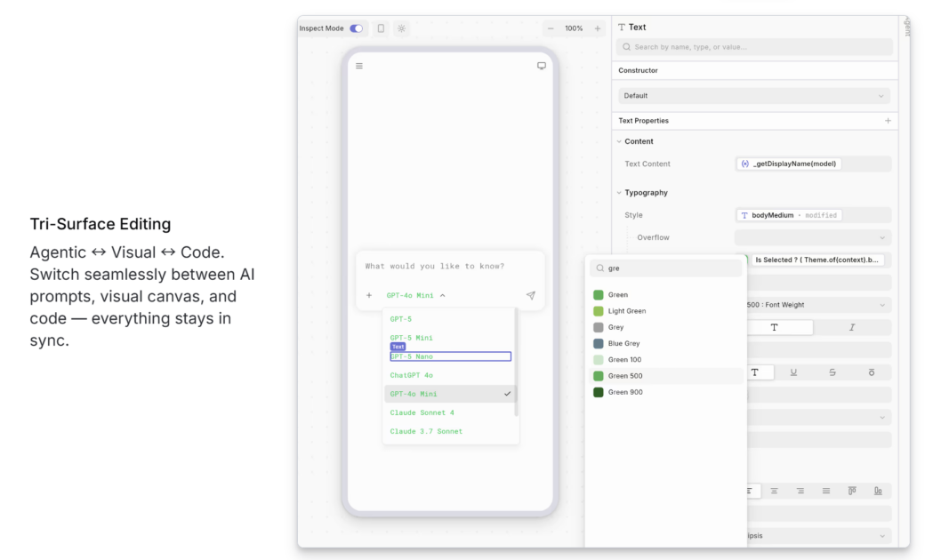
Task: Collapse the Typography section
Action: click(619, 193)
